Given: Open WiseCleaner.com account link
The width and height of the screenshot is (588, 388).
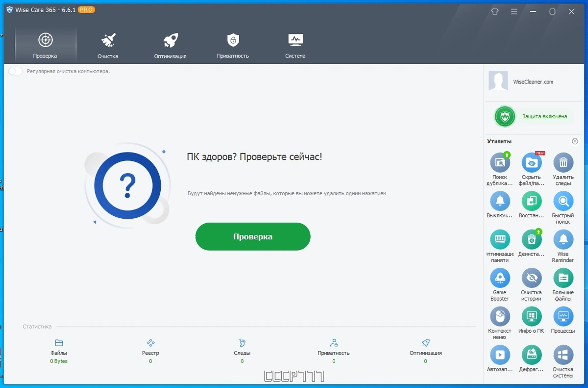Looking at the screenshot, I should tap(533, 82).
